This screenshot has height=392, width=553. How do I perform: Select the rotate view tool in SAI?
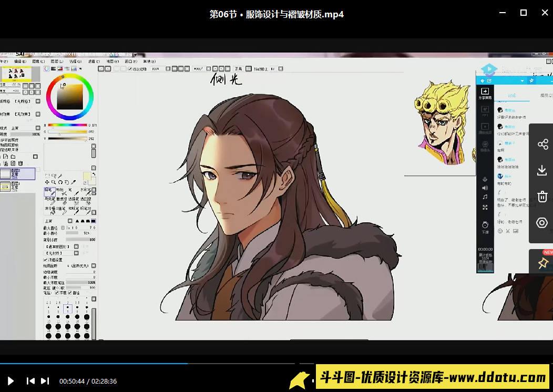click(60, 182)
